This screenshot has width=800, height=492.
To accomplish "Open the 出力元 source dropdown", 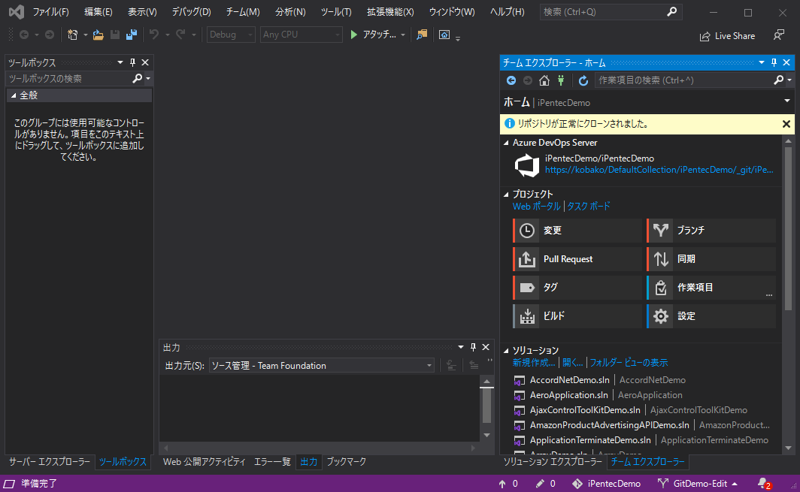I will (x=321, y=365).
